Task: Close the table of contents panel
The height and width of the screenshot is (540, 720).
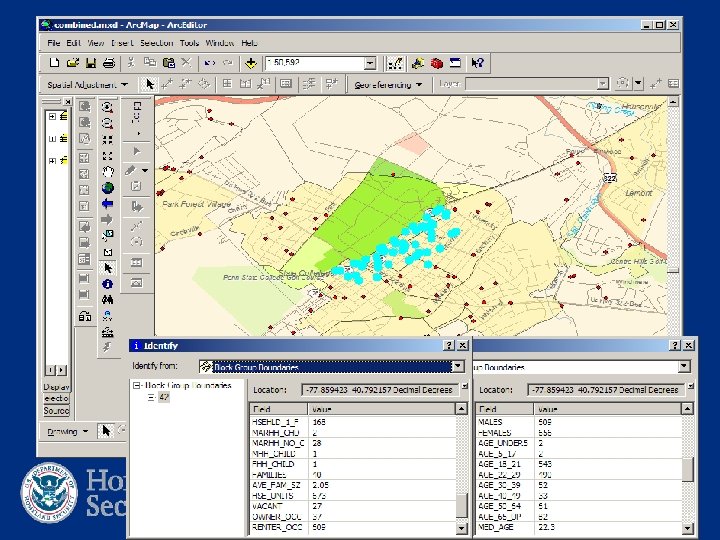Action: 68,101
